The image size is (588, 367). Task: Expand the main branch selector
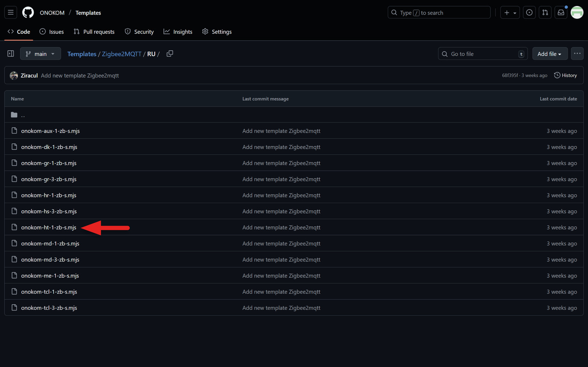pyautogui.click(x=40, y=54)
